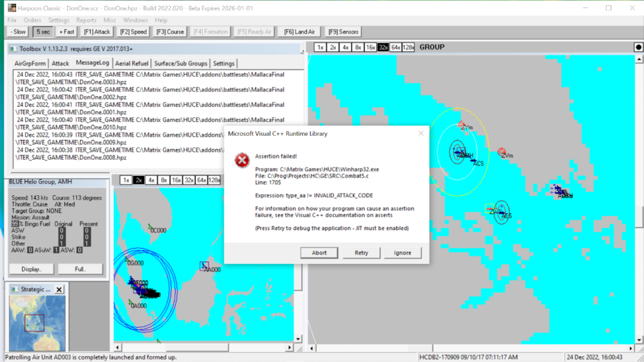Open the Reports menu

tap(86, 20)
